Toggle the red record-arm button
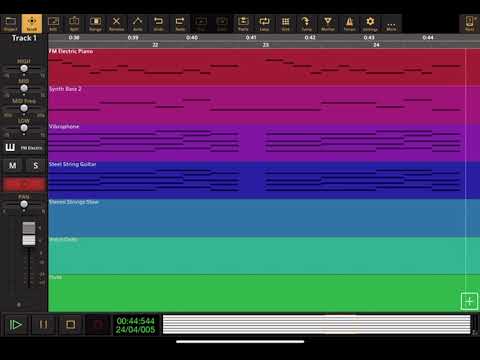This screenshot has width=480, height=360. (x=24, y=184)
